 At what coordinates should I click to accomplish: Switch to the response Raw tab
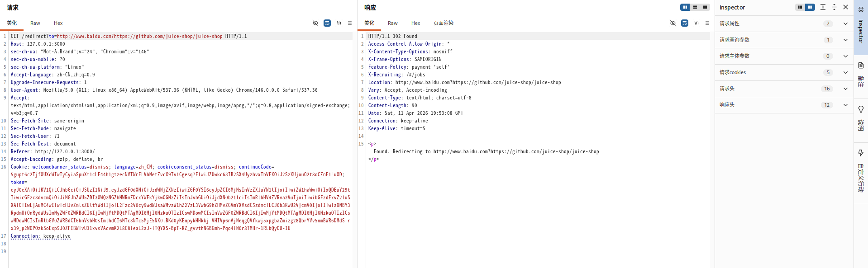[393, 23]
